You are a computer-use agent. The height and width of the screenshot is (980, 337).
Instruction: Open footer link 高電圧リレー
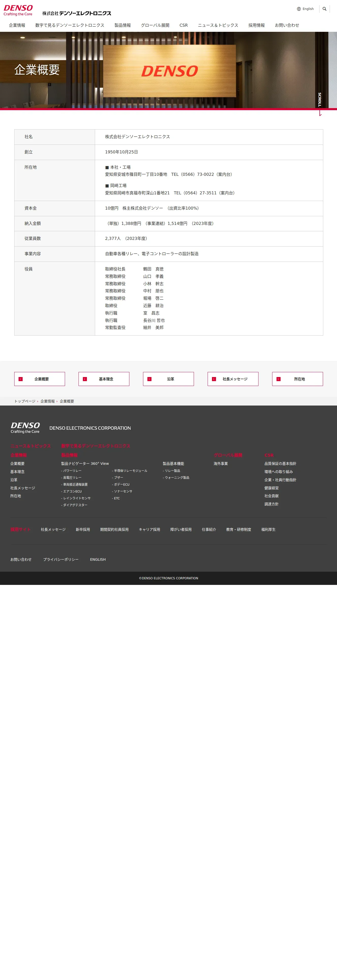point(71,478)
